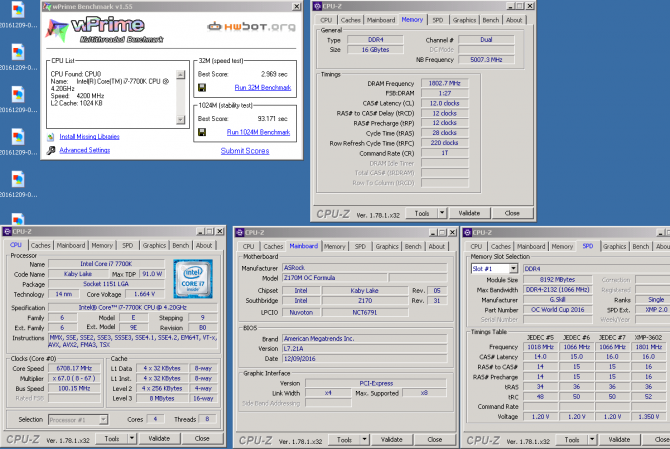Image resolution: width=670 pixels, height=449 pixels.
Task: Open the first 20161209 desktop file icon
Action: (x=18, y=10)
